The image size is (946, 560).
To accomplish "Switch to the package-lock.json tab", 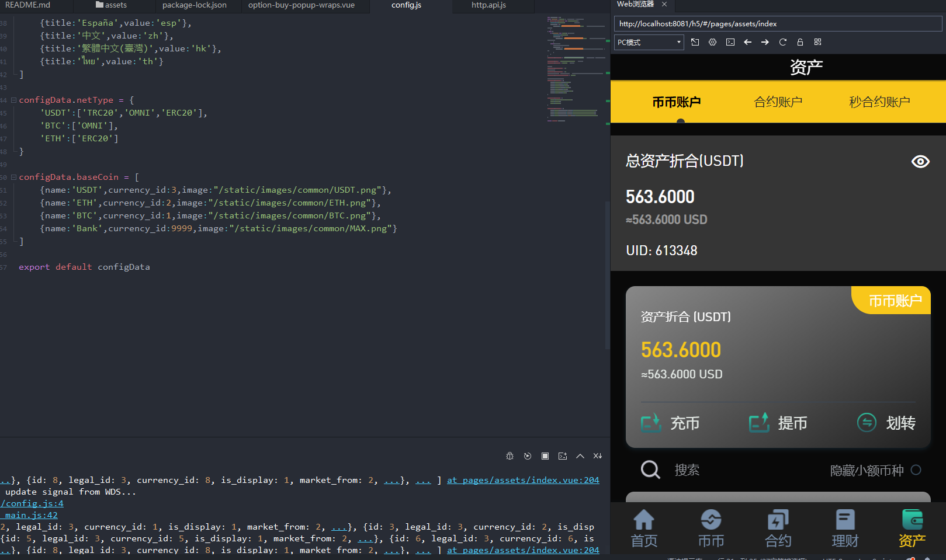I will coord(195,5).
